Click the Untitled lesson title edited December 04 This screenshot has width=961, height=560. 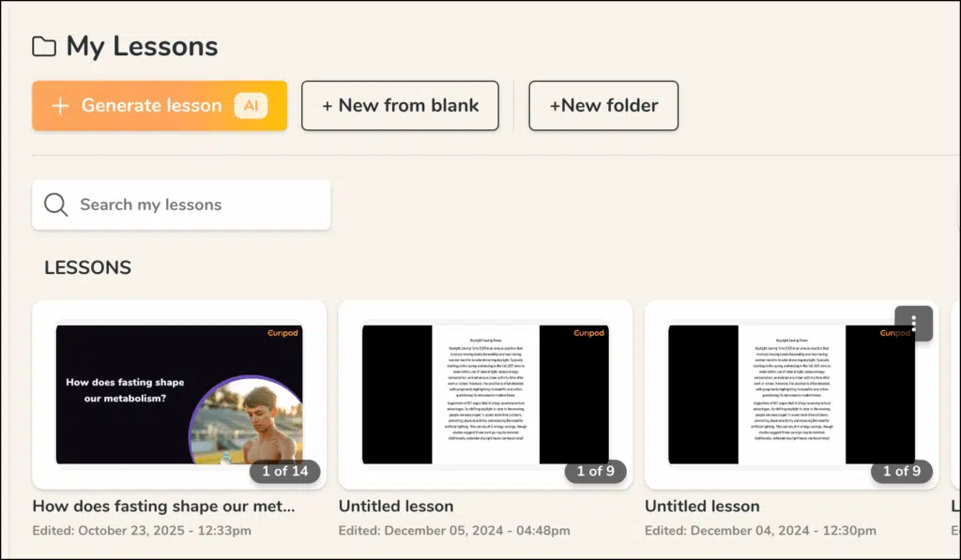tap(702, 507)
